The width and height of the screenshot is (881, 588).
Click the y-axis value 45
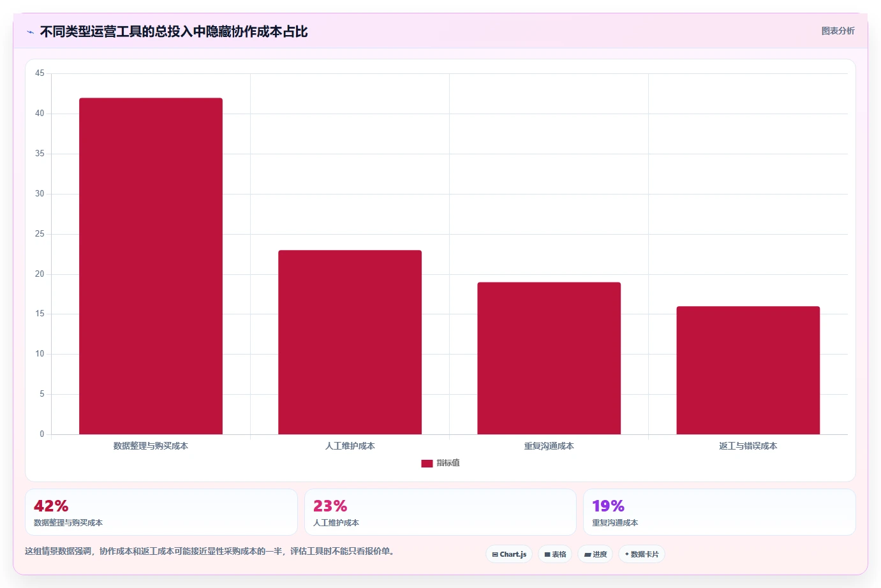coord(40,73)
